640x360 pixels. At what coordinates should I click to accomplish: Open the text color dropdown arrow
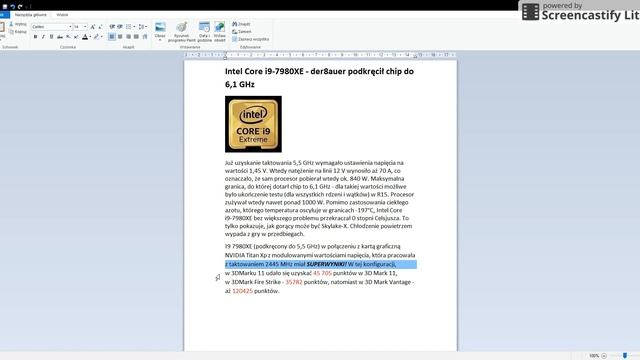point(90,37)
